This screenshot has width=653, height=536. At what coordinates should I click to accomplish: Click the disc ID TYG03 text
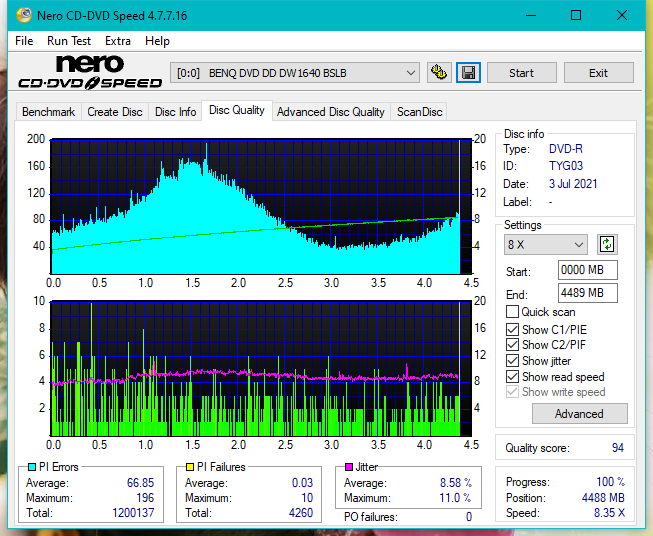coord(566,166)
